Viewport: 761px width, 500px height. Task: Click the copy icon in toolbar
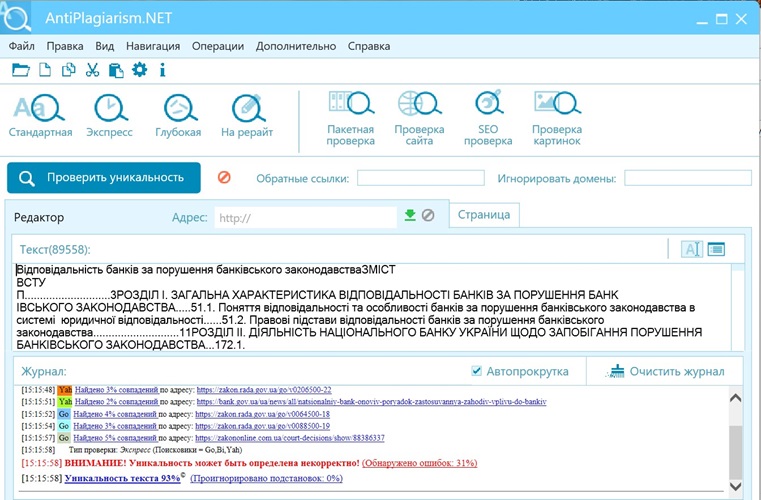coord(68,70)
